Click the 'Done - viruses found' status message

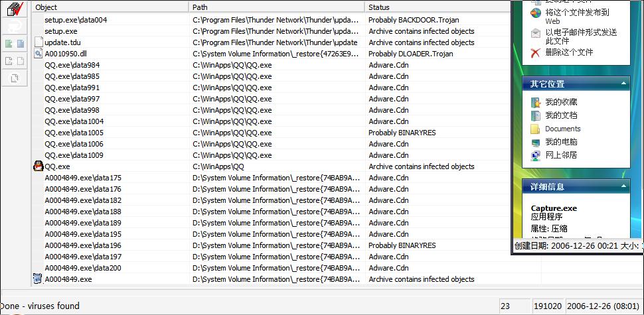[39, 306]
